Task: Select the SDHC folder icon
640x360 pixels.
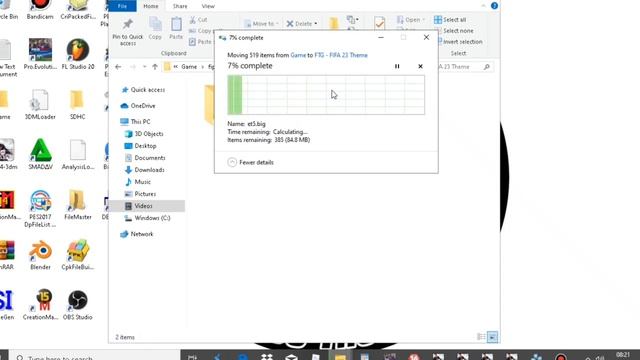Action: tap(77, 104)
